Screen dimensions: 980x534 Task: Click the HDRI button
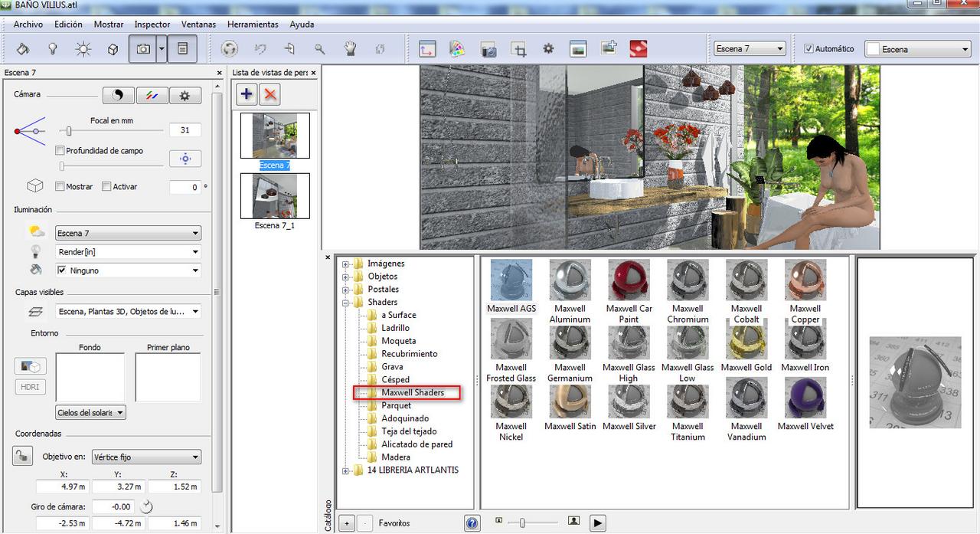[x=30, y=387]
